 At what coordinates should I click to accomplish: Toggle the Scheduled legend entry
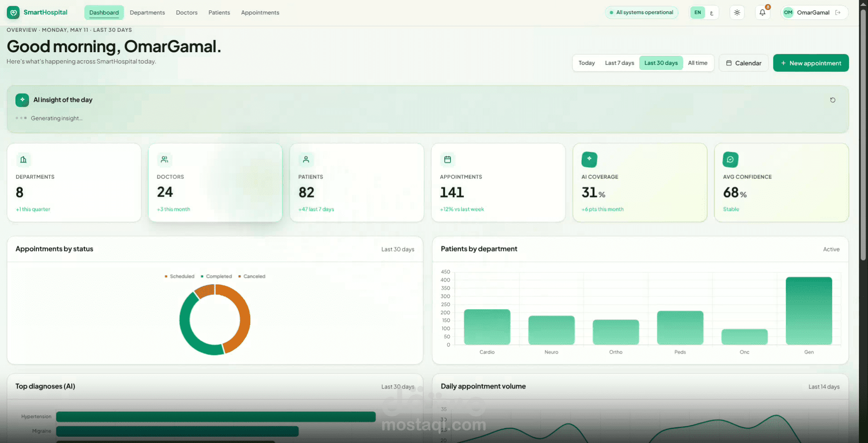tap(179, 276)
